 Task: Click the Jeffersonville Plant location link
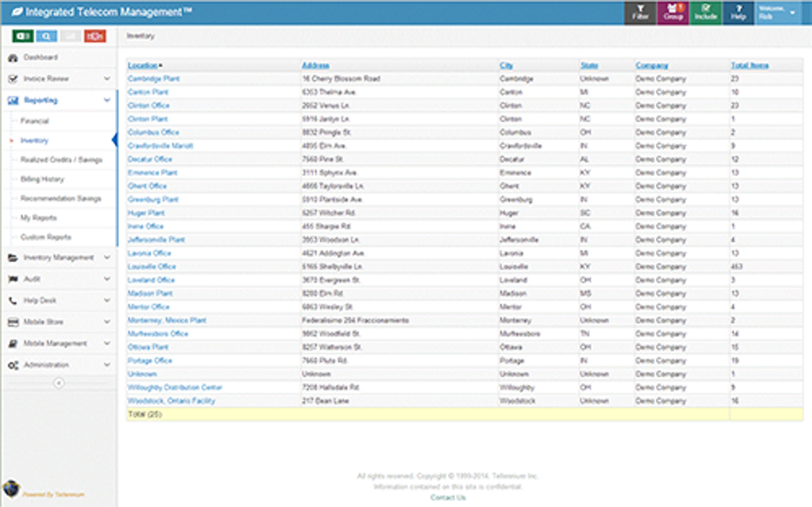[x=156, y=240]
